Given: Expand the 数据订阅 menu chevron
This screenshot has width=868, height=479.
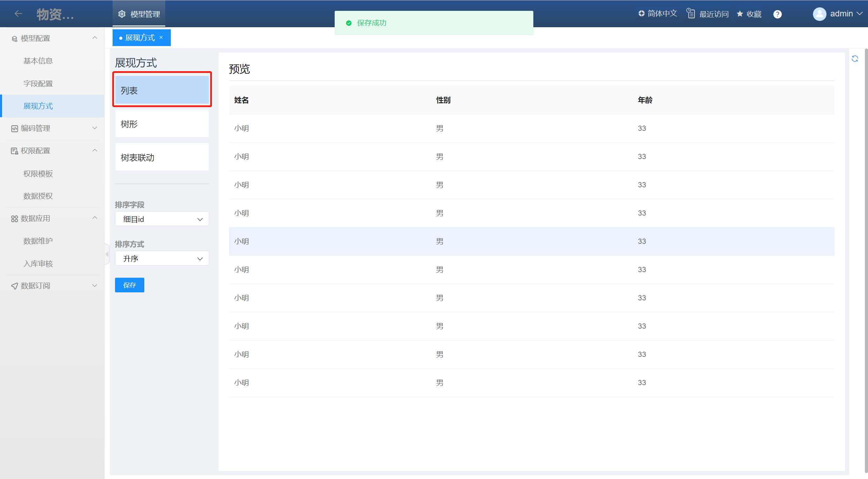Looking at the screenshot, I should click(95, 285).
